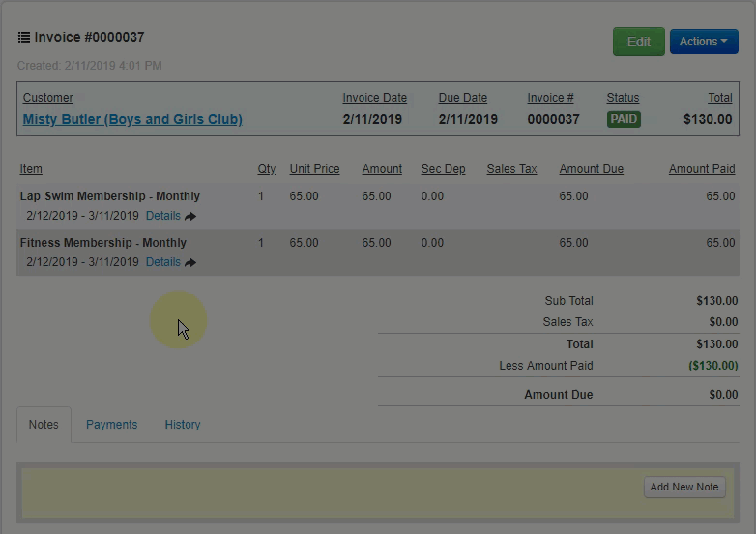Switch to the History tab
This screenshot has height=534, width=756.
pos(182,425)
